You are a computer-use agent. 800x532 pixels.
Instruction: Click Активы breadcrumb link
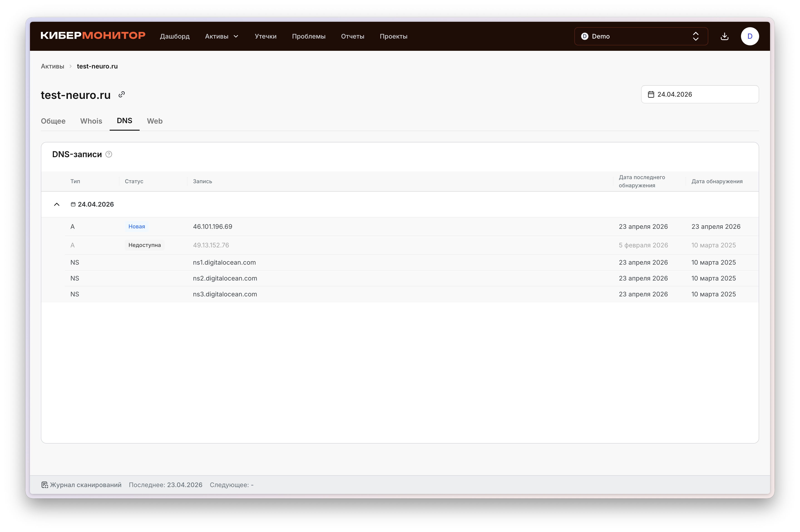tap(52, 66)
